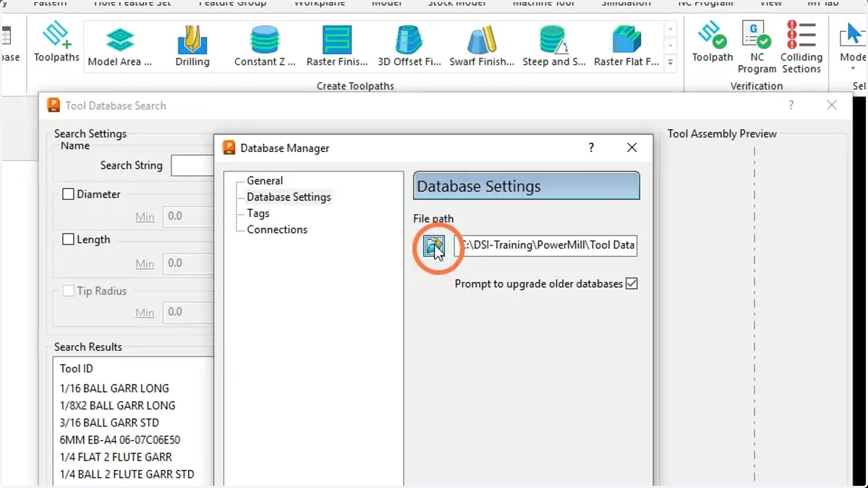The height and width of the screenshot is (488, 868).
Task: Browse for tool database file path
Action: (x=434, y=246)
